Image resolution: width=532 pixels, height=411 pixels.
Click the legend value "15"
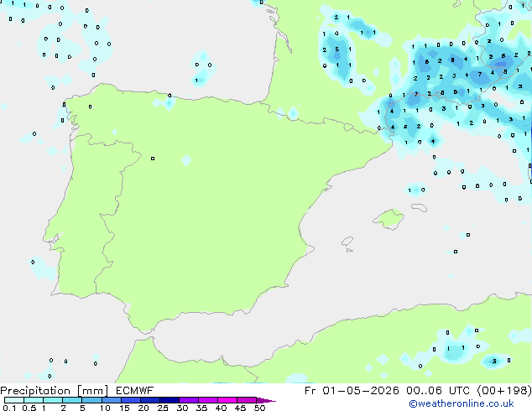(x=124, y=408)
